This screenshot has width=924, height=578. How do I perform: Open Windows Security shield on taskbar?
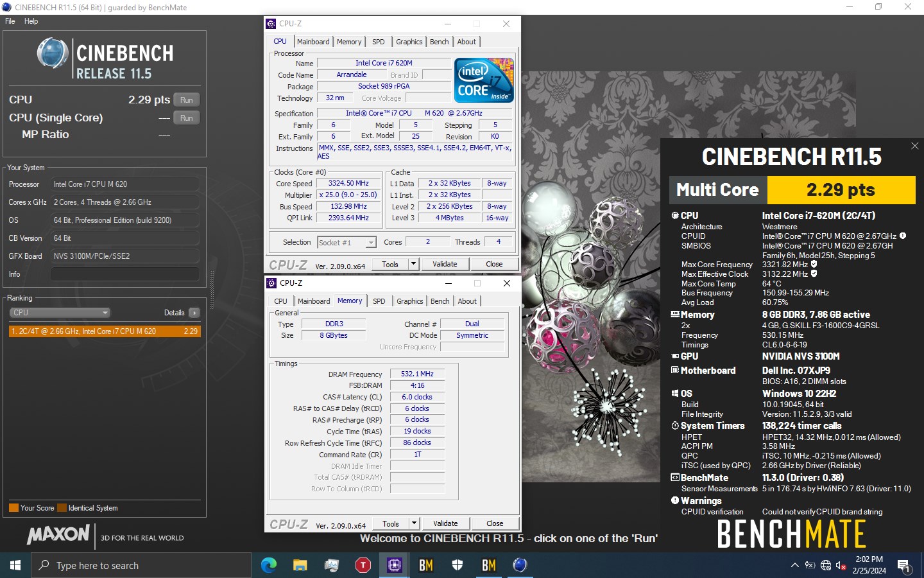point(458,565)
